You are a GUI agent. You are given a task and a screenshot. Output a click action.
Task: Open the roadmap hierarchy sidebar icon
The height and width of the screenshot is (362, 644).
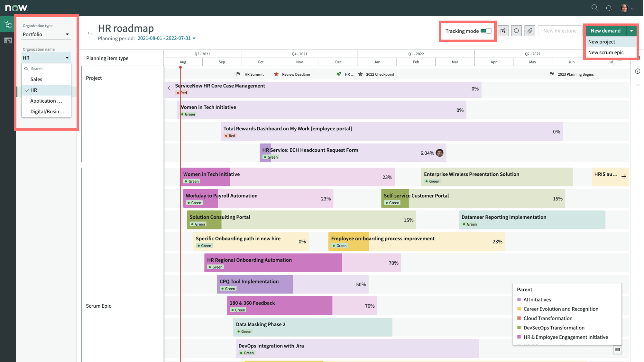coord(8,24)
